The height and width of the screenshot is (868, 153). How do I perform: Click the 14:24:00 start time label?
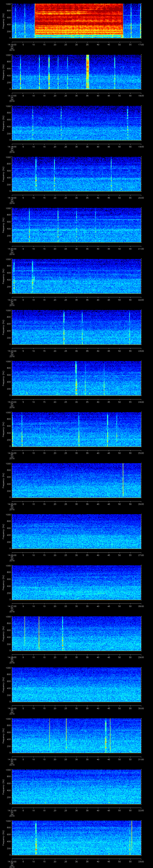click(12, 453)
